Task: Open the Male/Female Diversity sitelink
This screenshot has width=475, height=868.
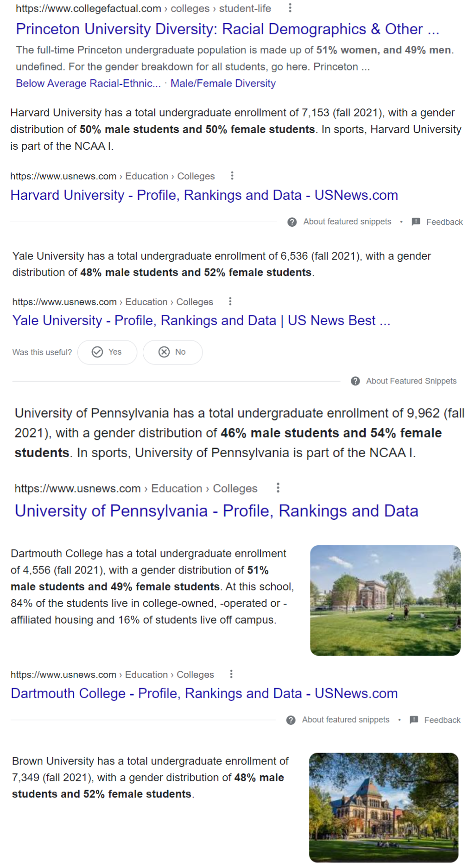Action: click(x=223, y=83)
